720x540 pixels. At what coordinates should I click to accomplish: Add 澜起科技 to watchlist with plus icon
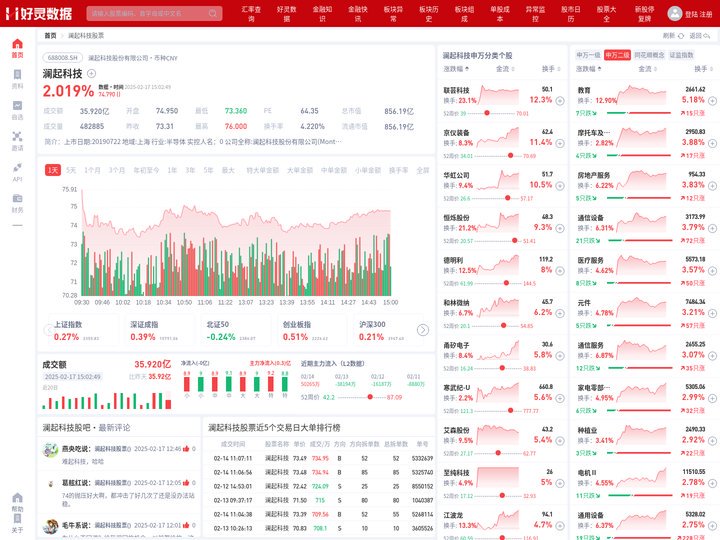pos(91,73)
